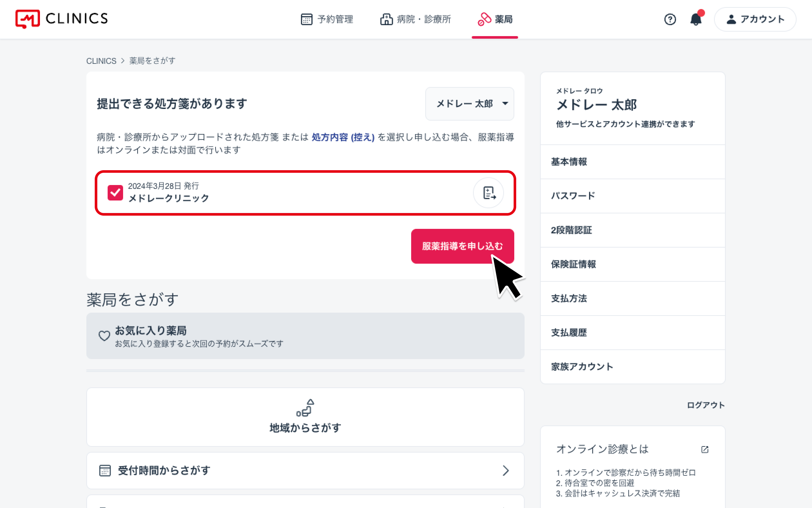Click 2024年3月28日 発行 date text
The image size is (812, 508).
(163, 186)
